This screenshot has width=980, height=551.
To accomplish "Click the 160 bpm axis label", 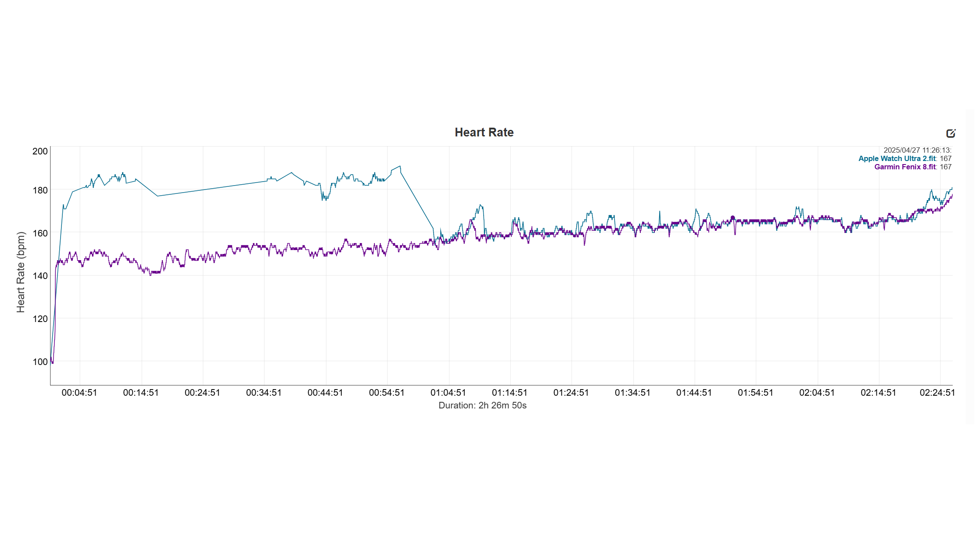I will point(40,233).
